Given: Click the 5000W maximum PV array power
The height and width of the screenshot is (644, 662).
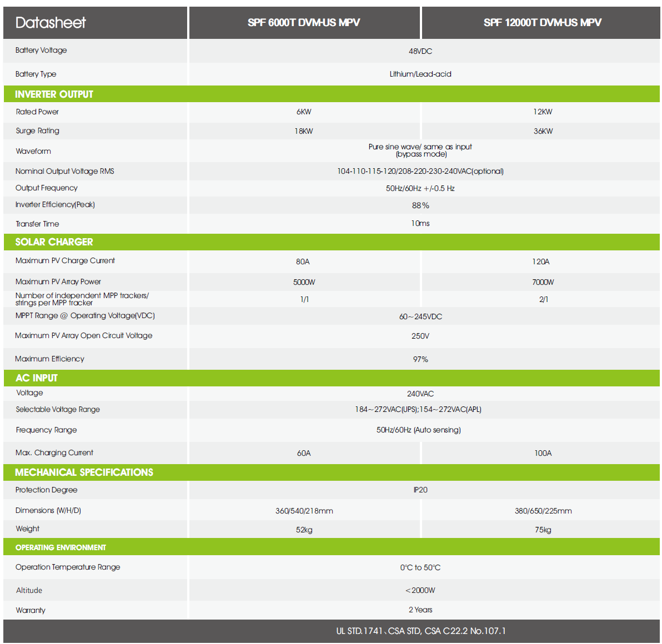Looking at the screenshot, I should coord(304,282).
